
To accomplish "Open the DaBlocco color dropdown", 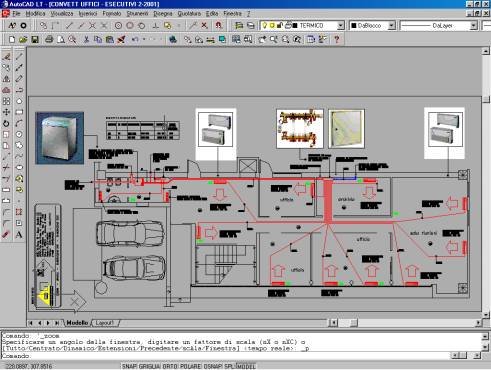I will [392, 25].
